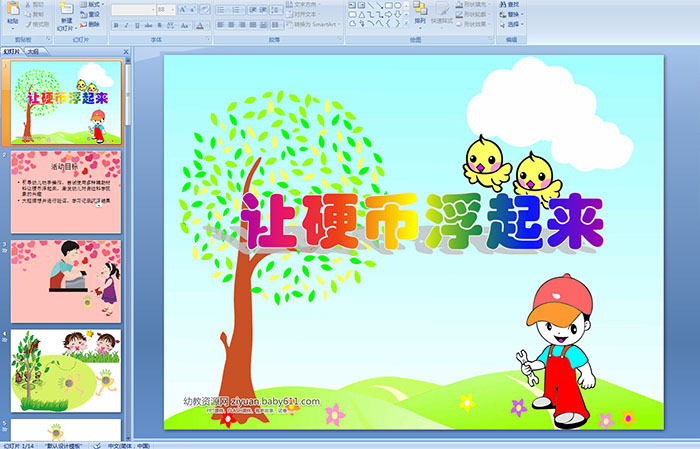Click the spell check icon in status bar

click(x=97, y=445)
